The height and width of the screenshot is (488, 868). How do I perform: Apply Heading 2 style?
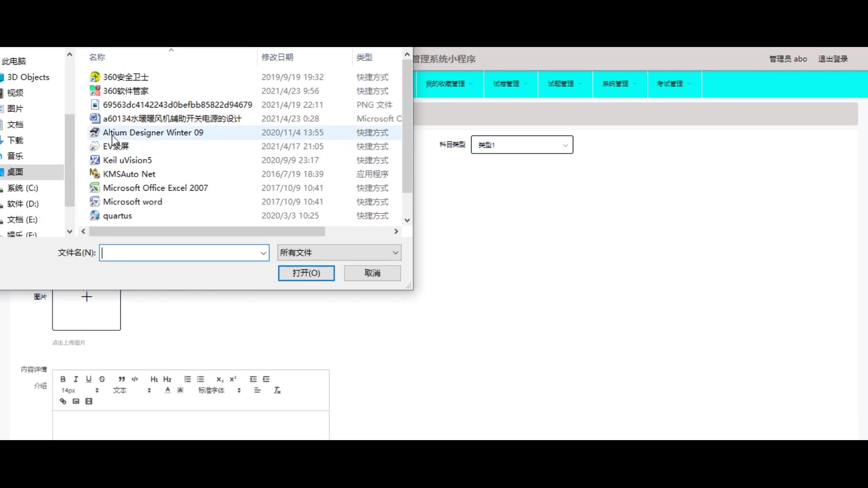167,379
